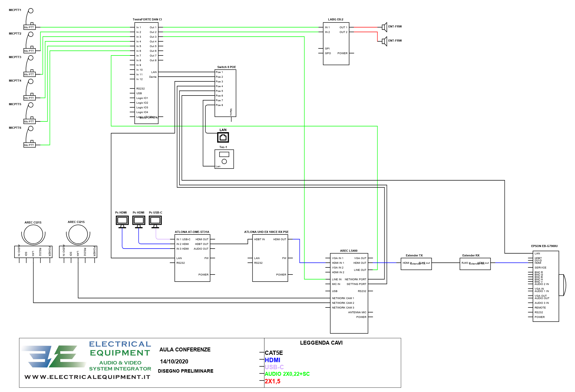Select the TesiraFORTE DAN CI title
Image resolution: width=575 pixels, height=392 pixels.
point(147,19)
